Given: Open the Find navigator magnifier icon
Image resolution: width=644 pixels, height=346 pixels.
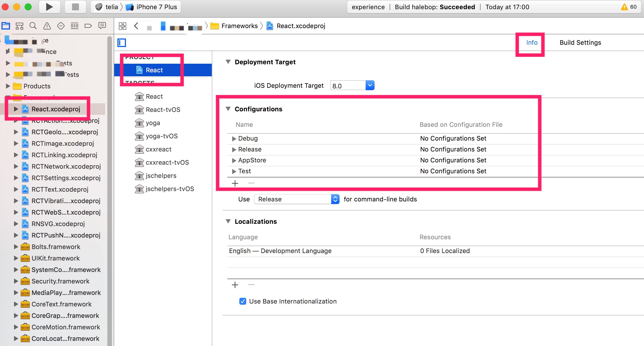Looking at the screenshot, I should click(33, 26).
